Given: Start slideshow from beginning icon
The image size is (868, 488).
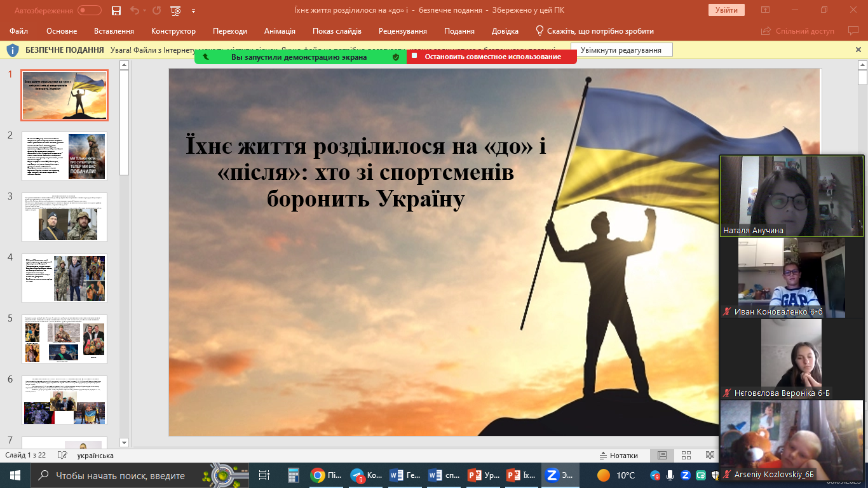Looking at the screenshot, I should pyautogui.click(x=176, y=10).
